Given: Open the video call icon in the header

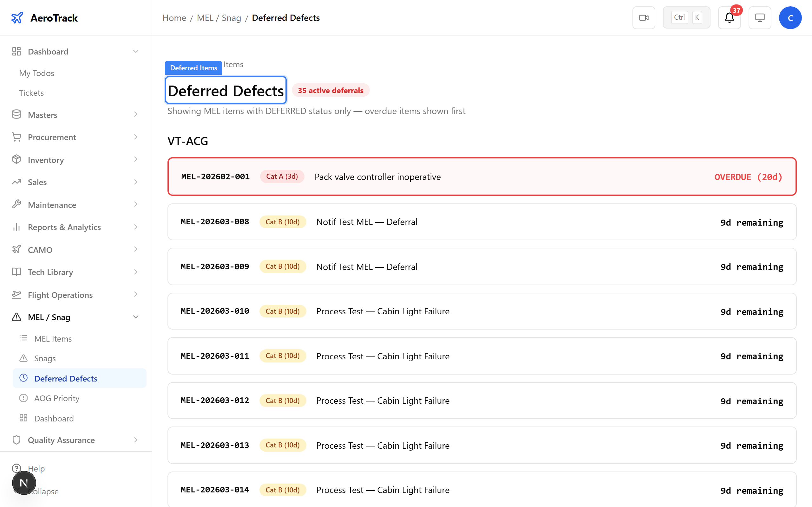Looking at the screenshot, I should [643, 17].
